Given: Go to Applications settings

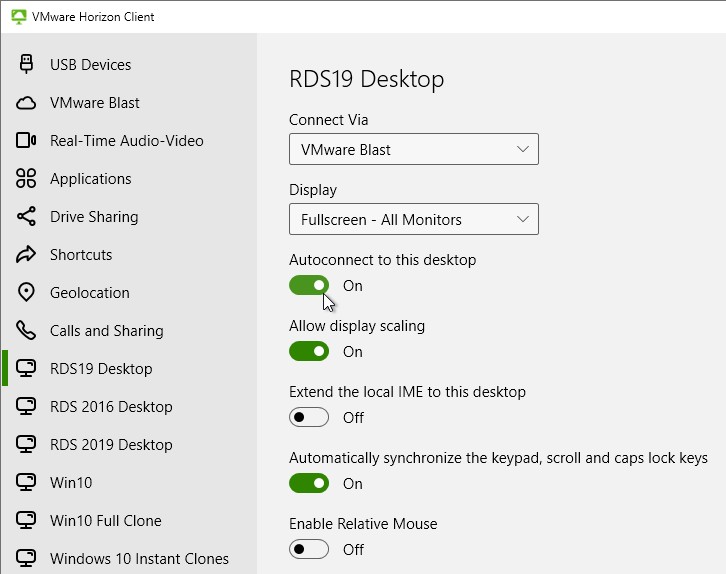Looking at the screenshot, I should click(129, 179).
